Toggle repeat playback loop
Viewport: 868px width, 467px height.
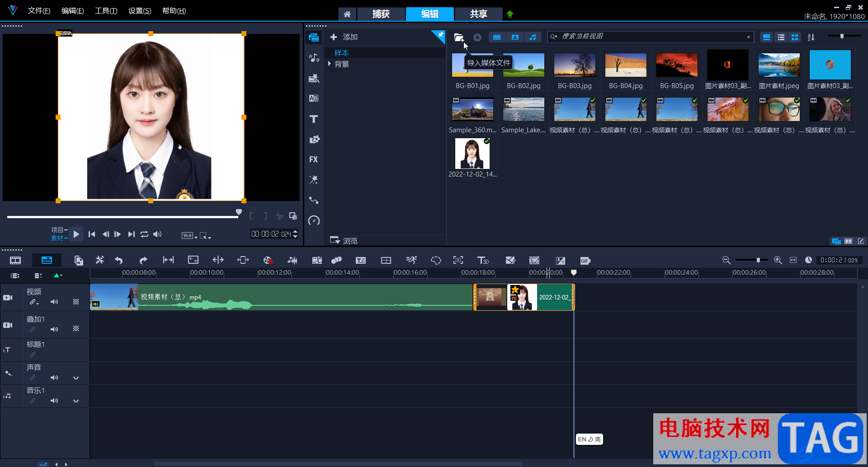144,234
